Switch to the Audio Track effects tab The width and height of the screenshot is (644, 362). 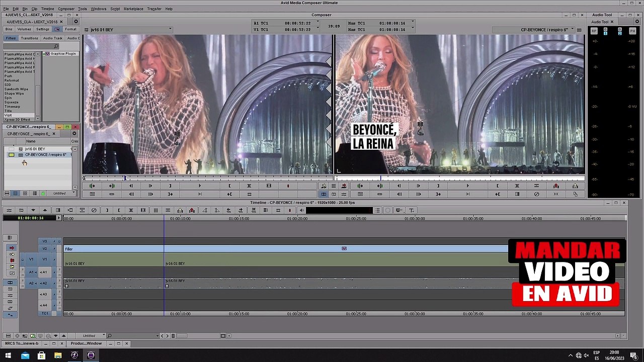point(53,38)
